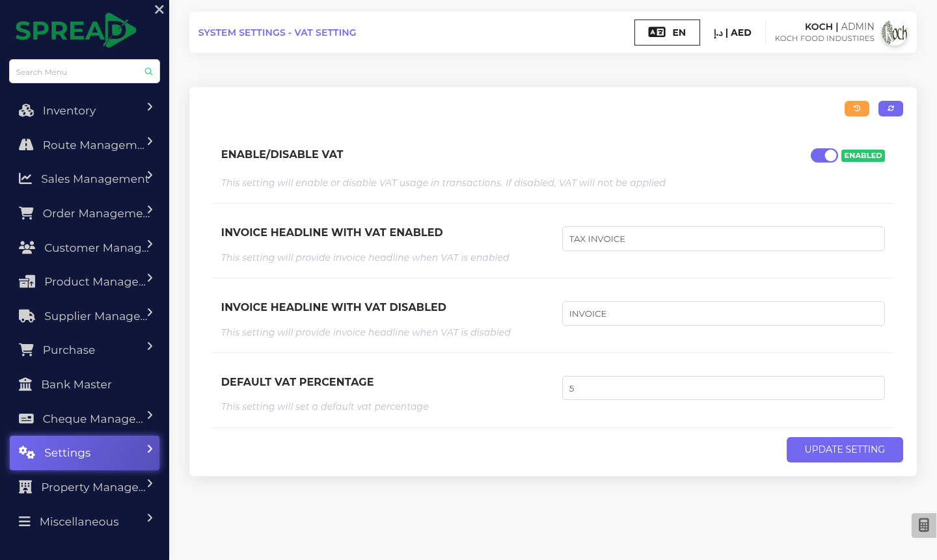Focus the Search Menu field
The width and height of the screenshot is (937, 560).
(x=85, y=72)
